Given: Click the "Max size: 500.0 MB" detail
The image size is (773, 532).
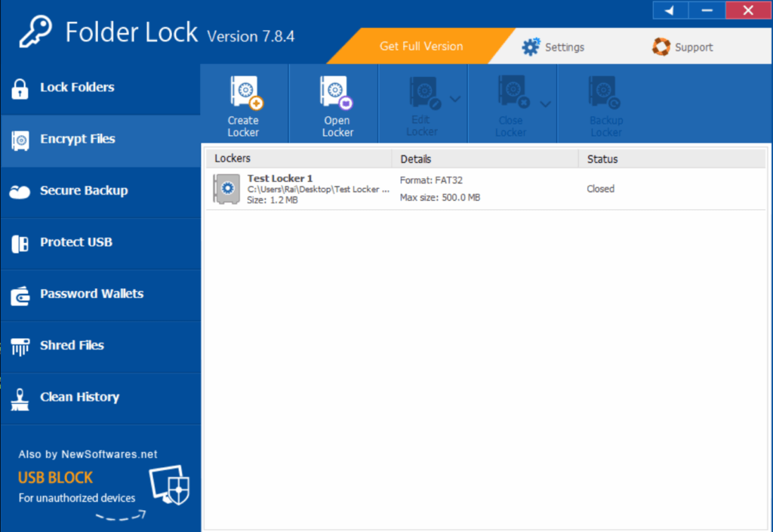Looking at the screenshot, I should pyautogui.click(x=440, y=198).
